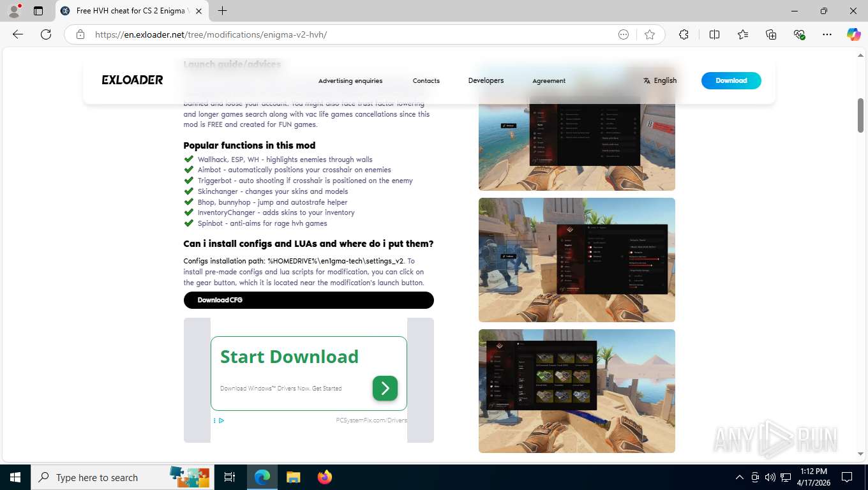Go back to the previous page
This screenshot has width=868, height=490.
tap(18, 34)
